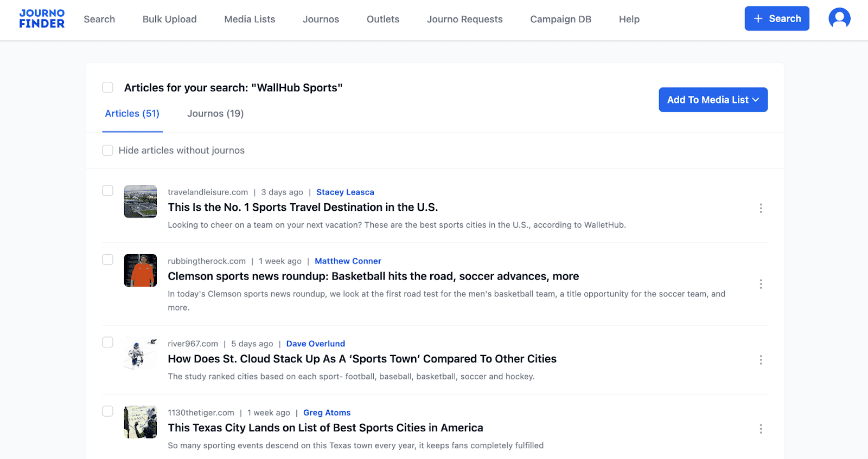
Task: Open the user profile avatar icon
Action: click(839, 19)
